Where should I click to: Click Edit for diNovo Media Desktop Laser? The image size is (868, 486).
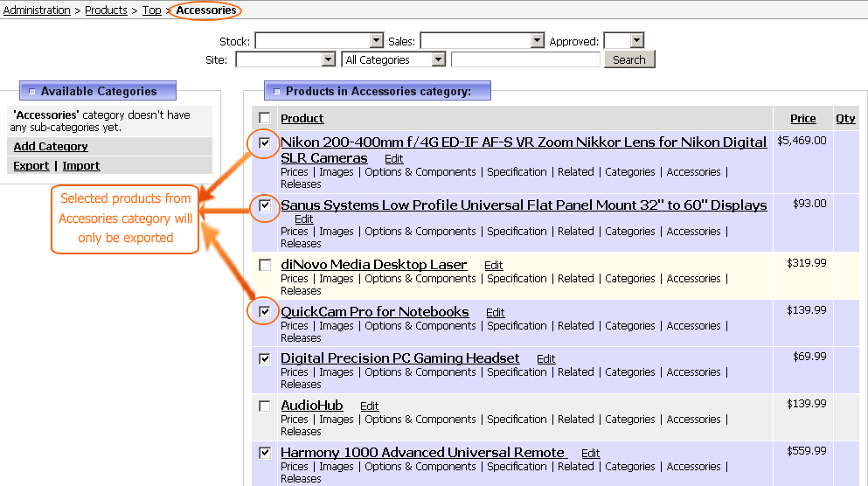tap(493, 266)
